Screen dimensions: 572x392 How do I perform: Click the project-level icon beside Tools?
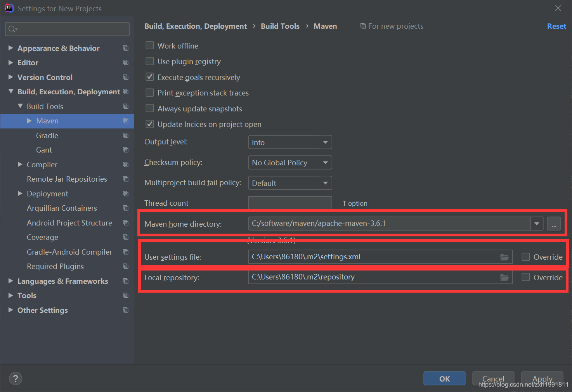(125, 295)
